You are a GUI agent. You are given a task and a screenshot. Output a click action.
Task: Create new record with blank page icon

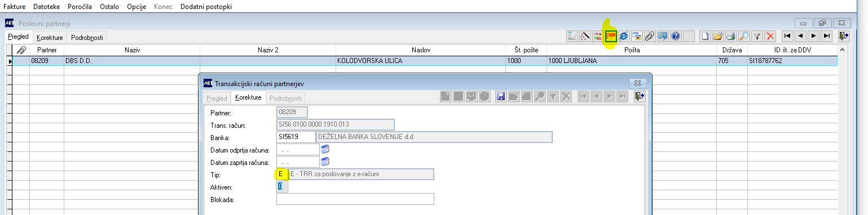706,36
